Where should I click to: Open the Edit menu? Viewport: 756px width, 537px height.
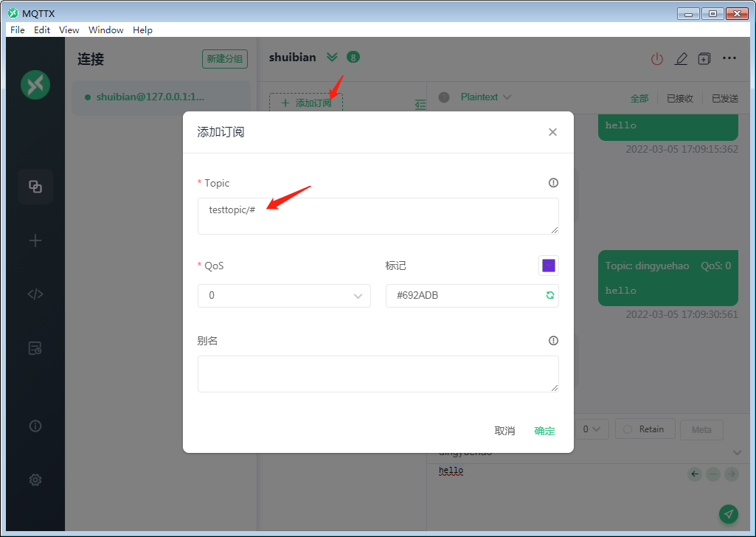point(42,30)
